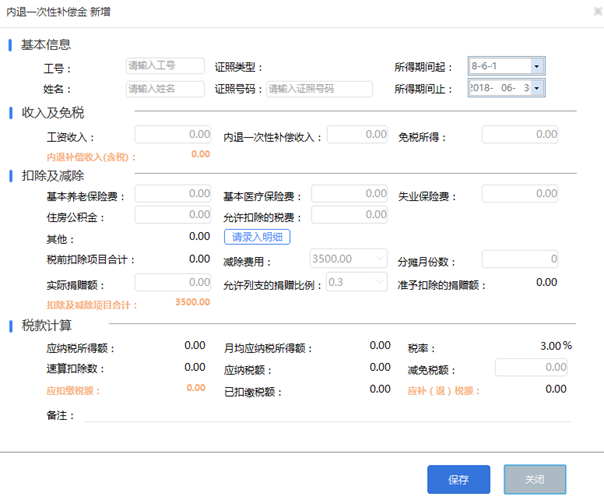
Task: Focus the 工号 input field
Action: tap(164, 66)
